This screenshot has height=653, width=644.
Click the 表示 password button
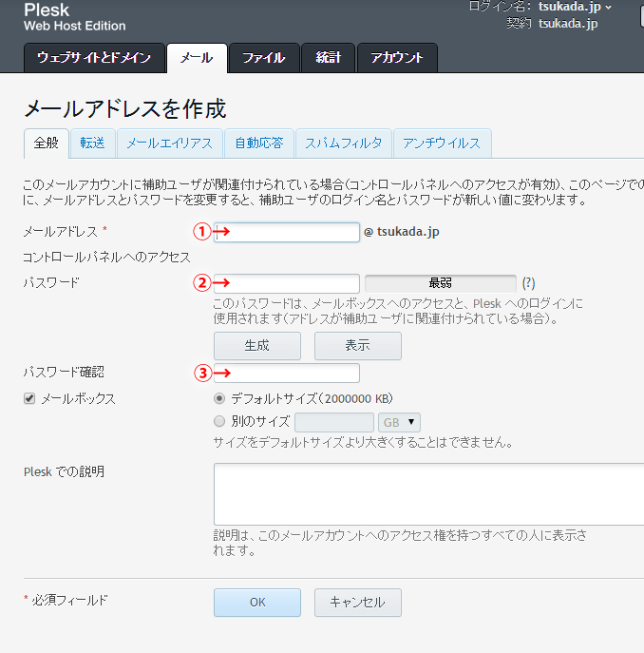pyautogui.click(x=357, y=346)
